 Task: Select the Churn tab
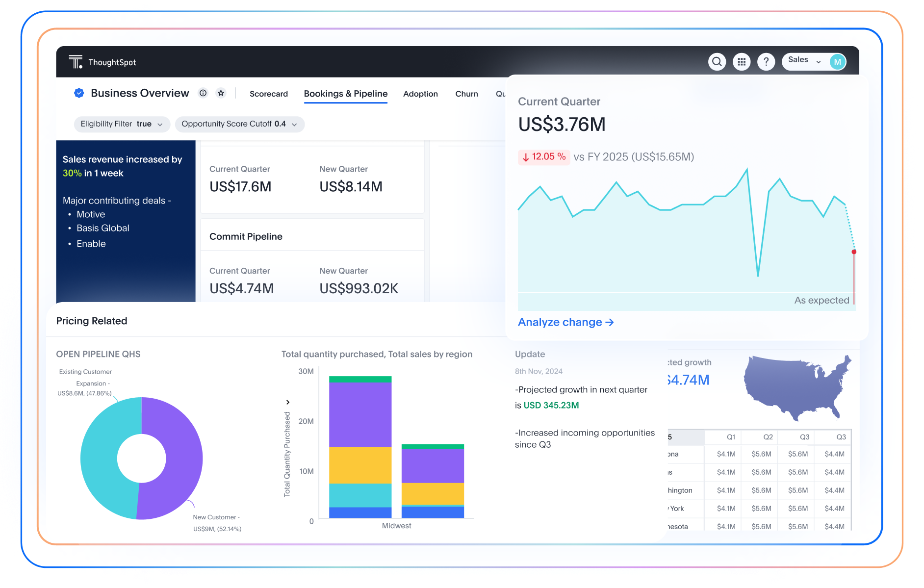[466, 94]
